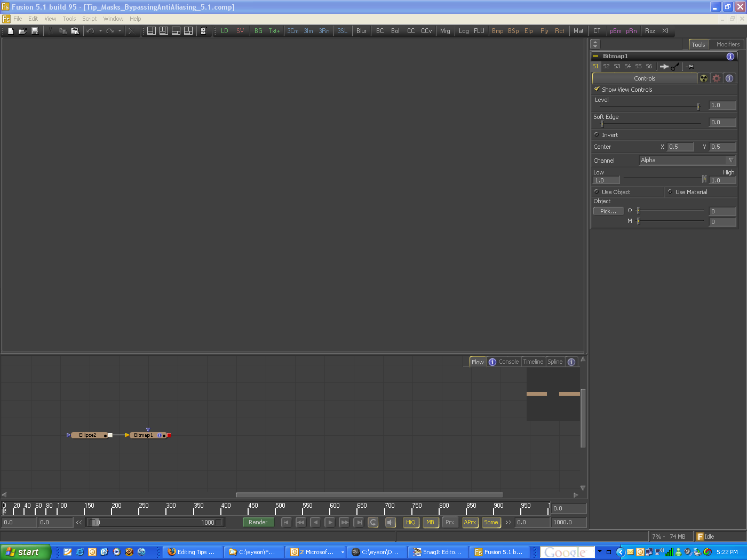
Task: Select the S2 settings slot
Action: (606, 67)
